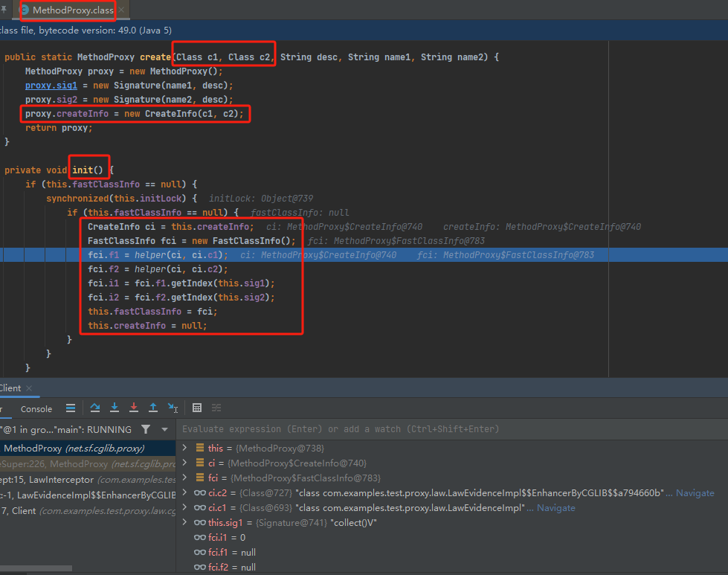
Task: Close the Client debug session tab
Action: point(29,388)
